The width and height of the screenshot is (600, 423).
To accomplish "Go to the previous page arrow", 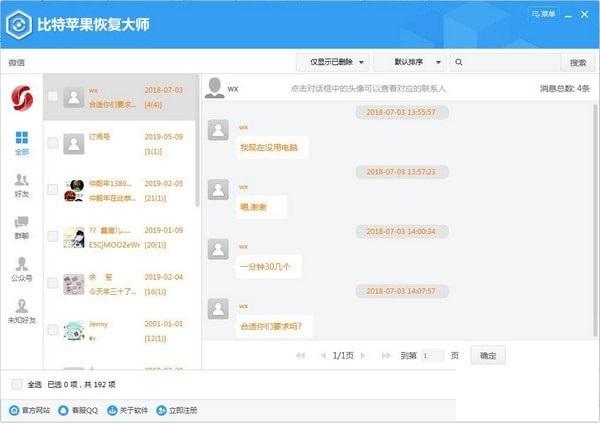I will click(323, 356).
